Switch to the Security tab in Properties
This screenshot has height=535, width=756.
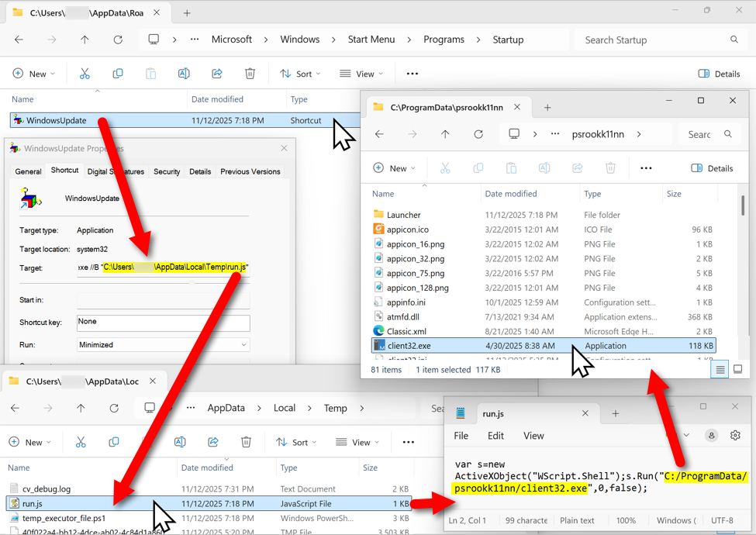(167, 171)
